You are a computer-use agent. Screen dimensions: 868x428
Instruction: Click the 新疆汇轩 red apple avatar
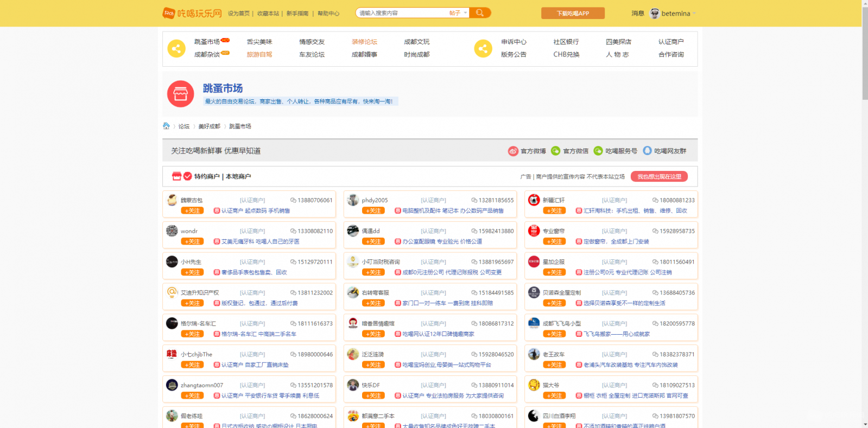click(x=534, y=200)
